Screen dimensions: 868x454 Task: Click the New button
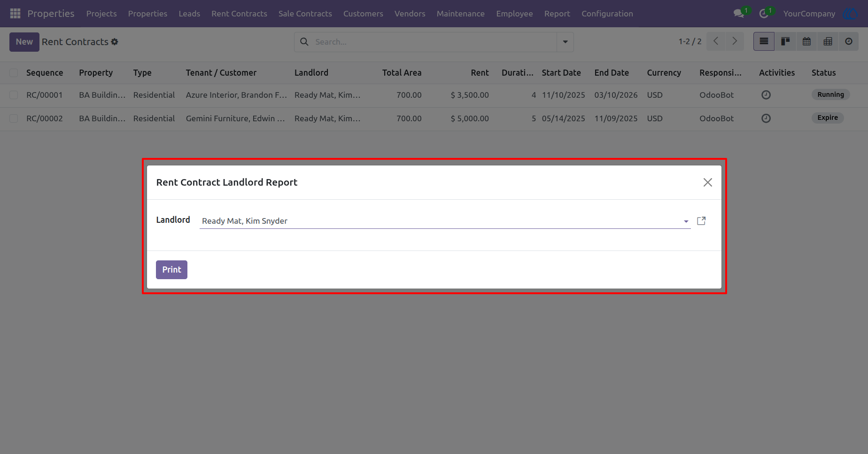(24, 42)
